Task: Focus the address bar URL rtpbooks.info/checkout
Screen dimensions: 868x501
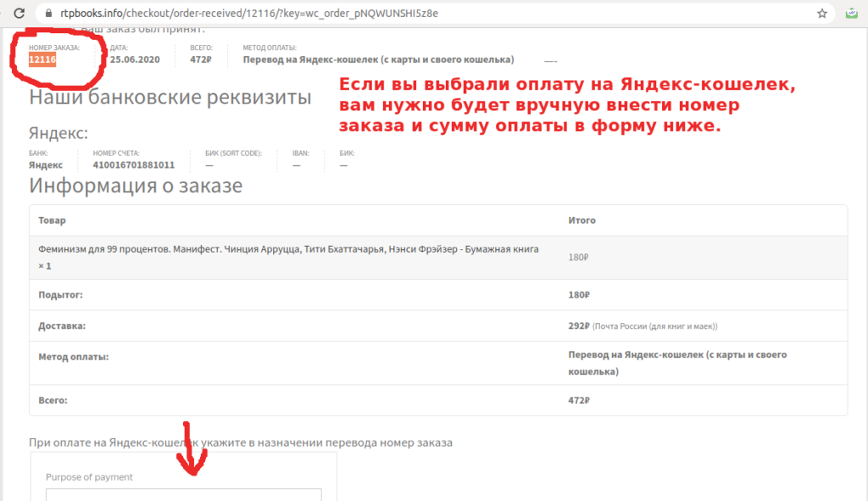Action: pyautogui.click(x=249, y=14)
